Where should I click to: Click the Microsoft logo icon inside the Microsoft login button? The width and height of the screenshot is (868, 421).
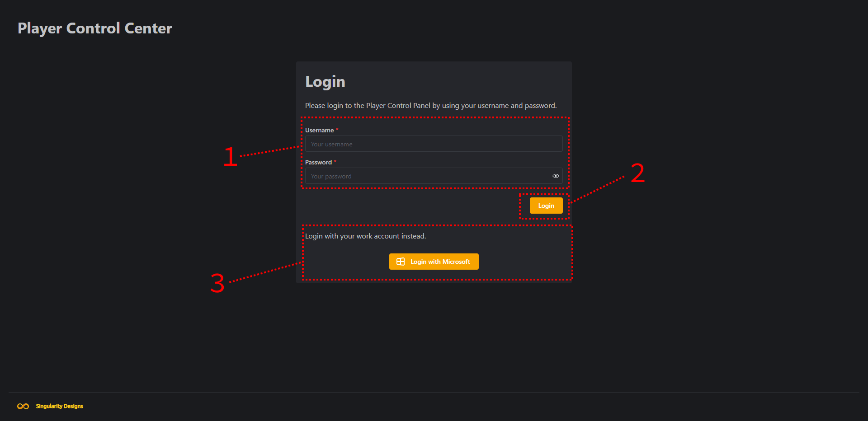click(x=401, y=262)
